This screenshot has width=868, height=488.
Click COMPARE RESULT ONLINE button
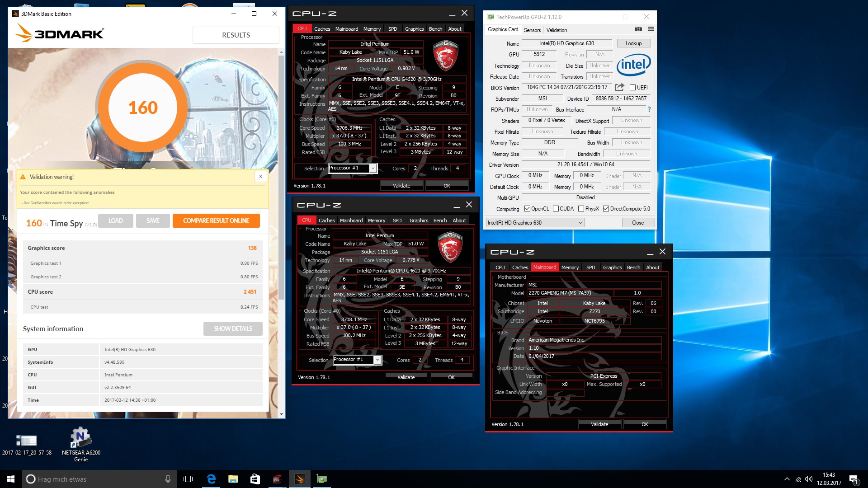click(216, 221)
